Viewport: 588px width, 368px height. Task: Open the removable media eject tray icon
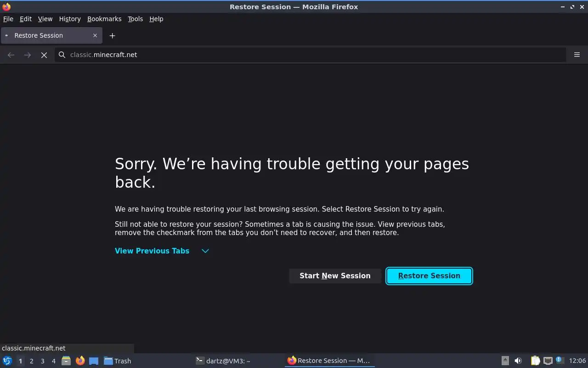pos(505,361)
